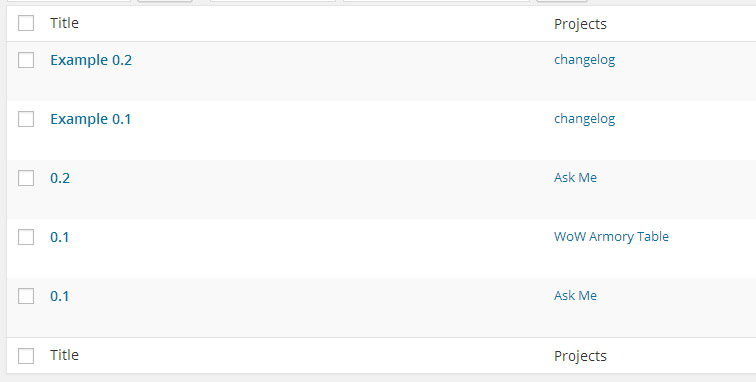Check the WoW Armory Table row's checkbox
The width and height of the screenshot is (756, 382).
click(26, 237)
